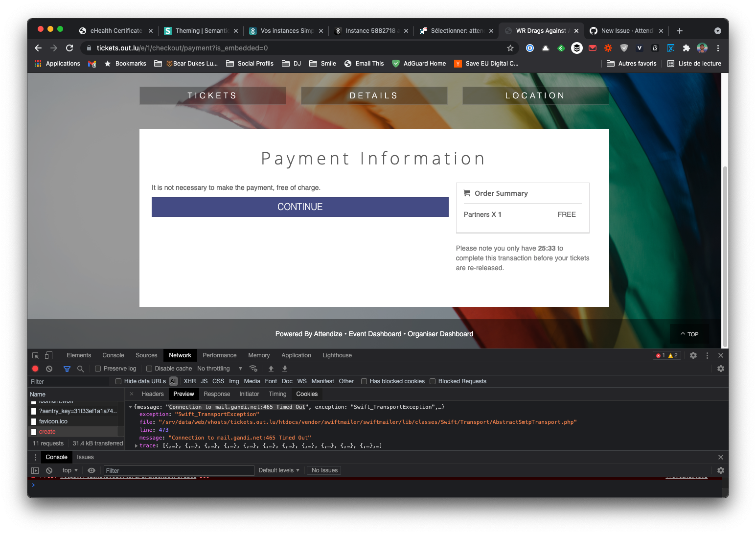Open the Cookies tab of the request
The height and width of the screenshot is (534, 756).
(307, 394)
